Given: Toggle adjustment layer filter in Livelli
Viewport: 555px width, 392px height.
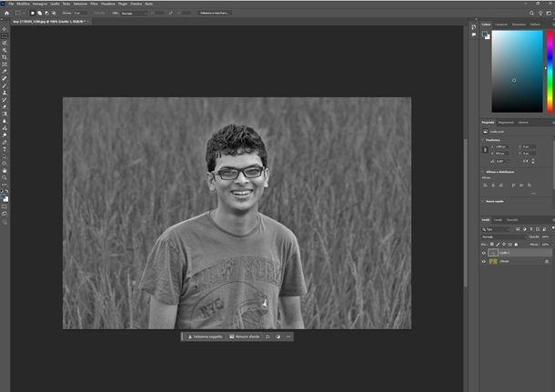Looking at the screenshot, I should click(525, 229).
